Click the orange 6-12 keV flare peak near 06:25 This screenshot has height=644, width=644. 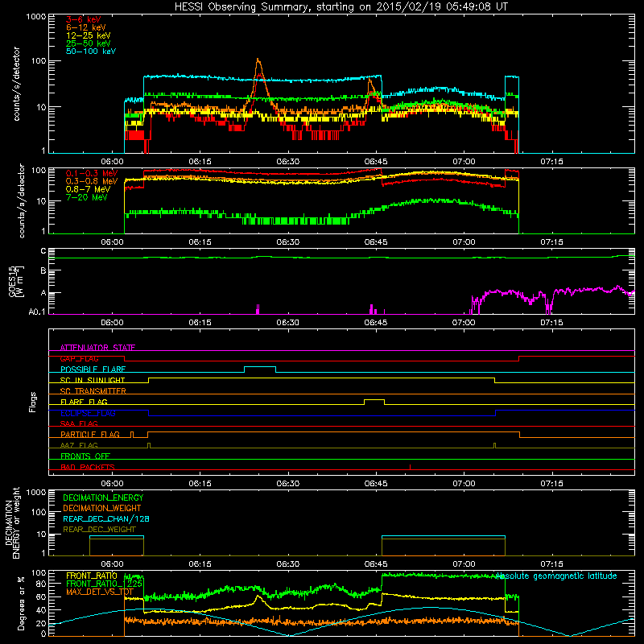[258, 60]
